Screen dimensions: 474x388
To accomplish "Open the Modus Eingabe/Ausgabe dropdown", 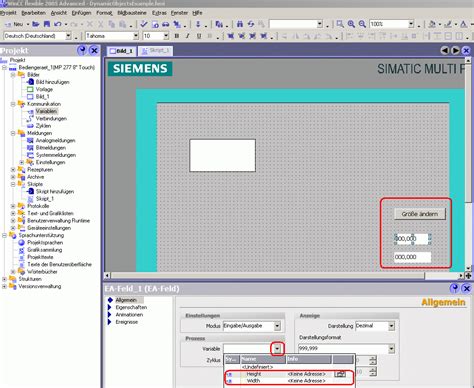I will pyautogui.click(x=277, y=326).
